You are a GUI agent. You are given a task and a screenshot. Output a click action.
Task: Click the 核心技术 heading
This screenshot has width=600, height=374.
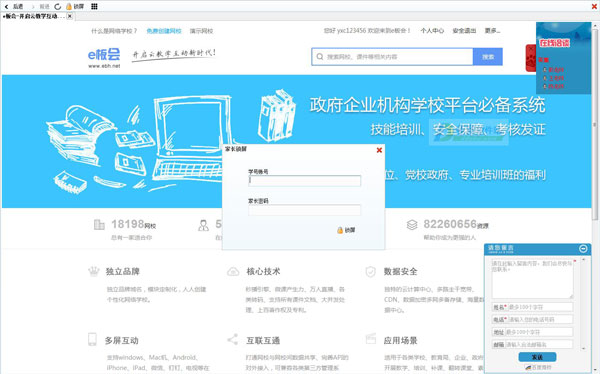(x=263, y=271)
